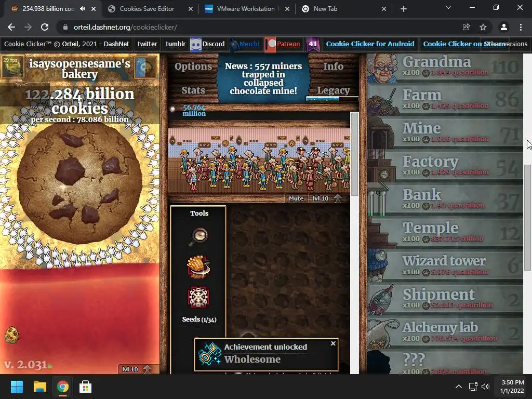Switch to Cookies Save Editor tab
Image resolution: width=532 pixels, height=399 pixels.
(147, 9)
